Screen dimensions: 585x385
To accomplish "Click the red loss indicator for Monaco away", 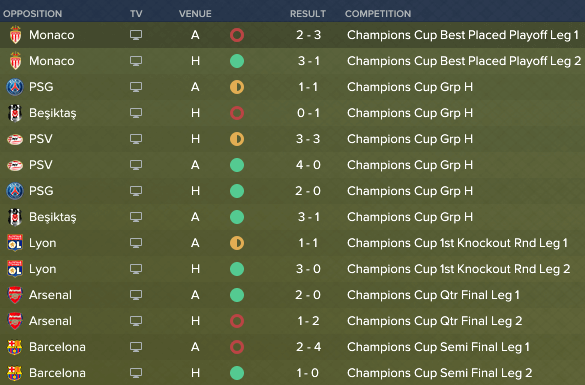I will (237, 35).
